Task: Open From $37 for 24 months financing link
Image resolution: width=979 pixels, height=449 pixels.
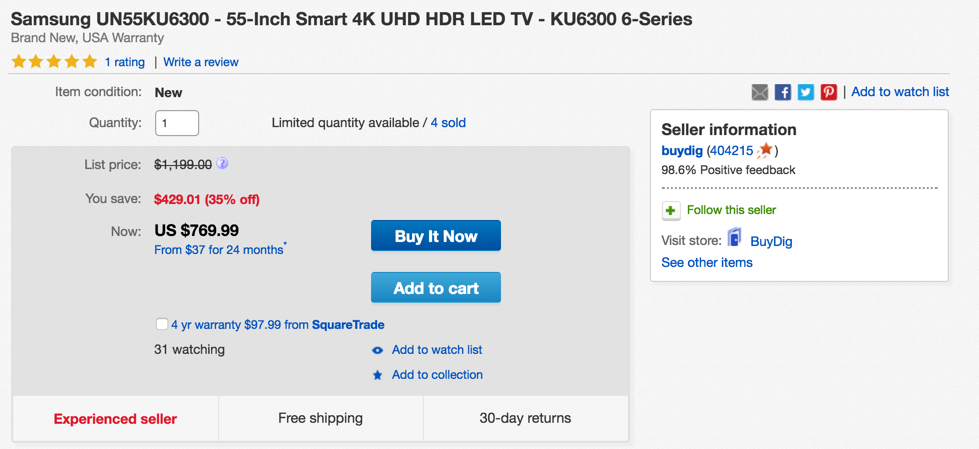Action: pyautogui.click(x=219, y=250)
